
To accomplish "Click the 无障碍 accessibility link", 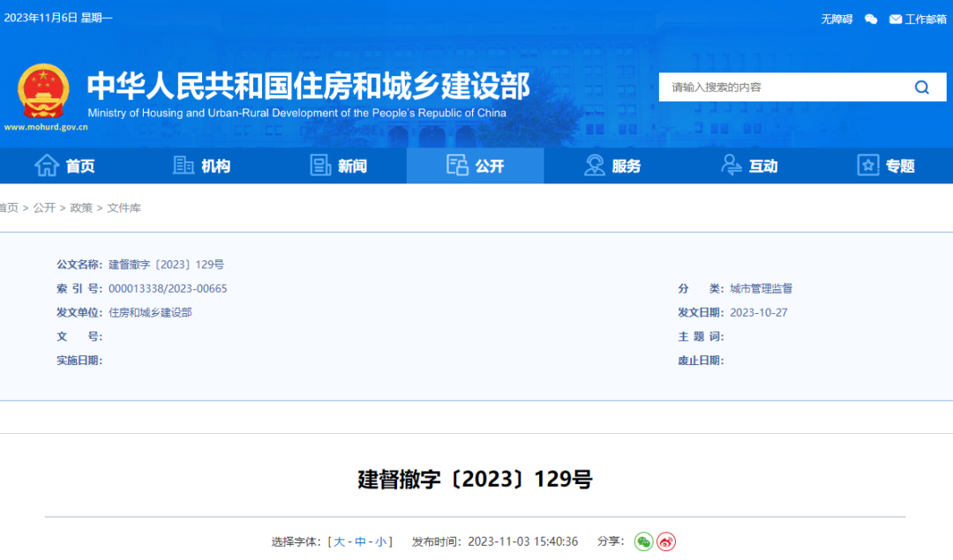I will coord(837,19).
